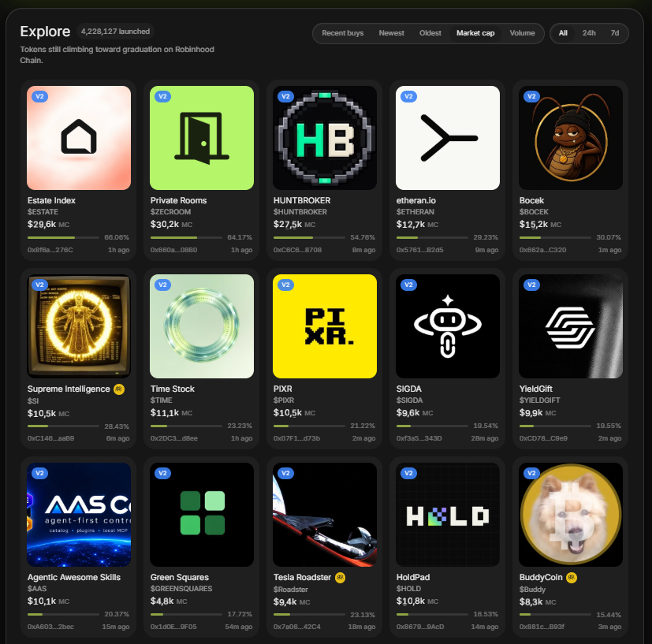Click the Explore page heading
Screen dimensions: 652x644
coord(45,32)
